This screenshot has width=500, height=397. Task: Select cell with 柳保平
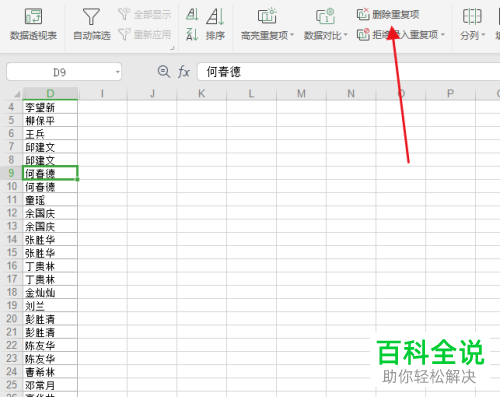tap(50, 120)
